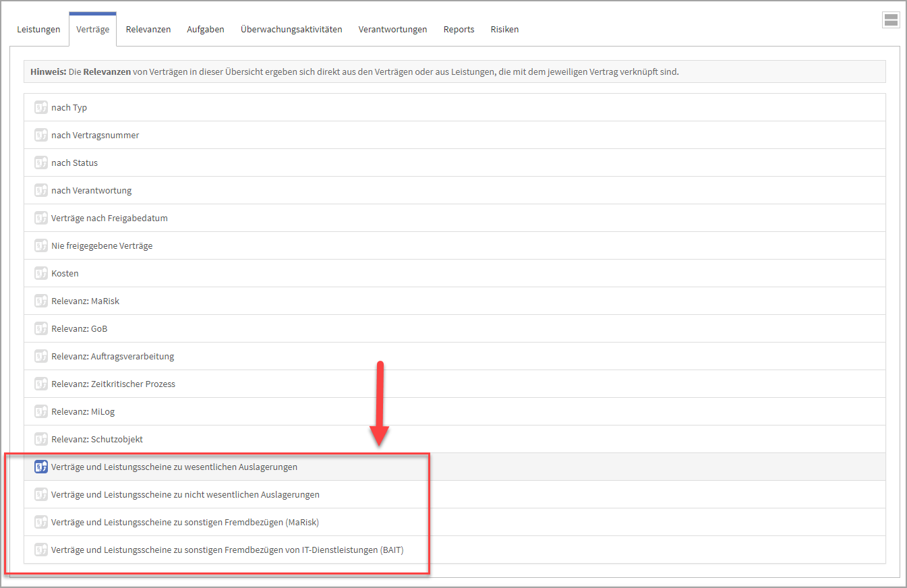907x588 pixels.
Task: Open 'Relevanz: Zeitkritischer Prozess' report
Action: click(113, 384)
